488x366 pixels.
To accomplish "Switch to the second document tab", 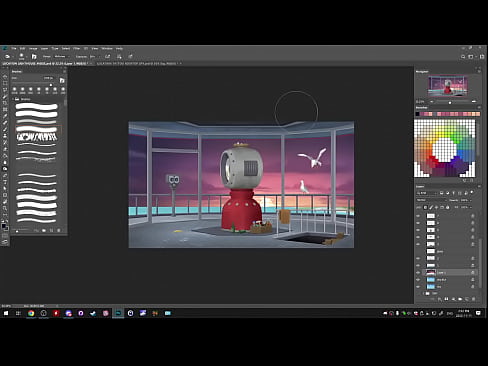I will (x=138, y=63).
